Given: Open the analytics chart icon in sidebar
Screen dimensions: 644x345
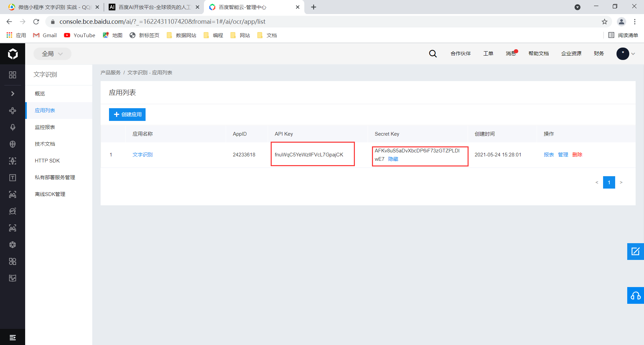Looking at the screenshot, I should (x=13, y=211).
